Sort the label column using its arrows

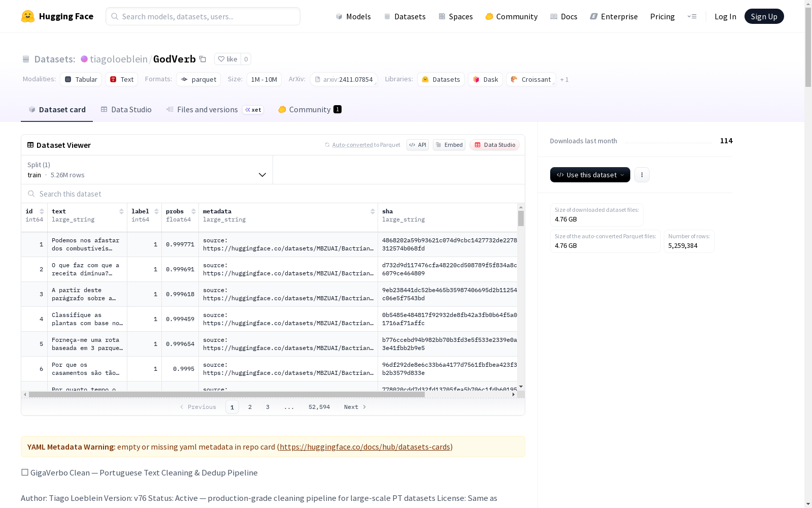pyautogui.click(x=156, y=211)
